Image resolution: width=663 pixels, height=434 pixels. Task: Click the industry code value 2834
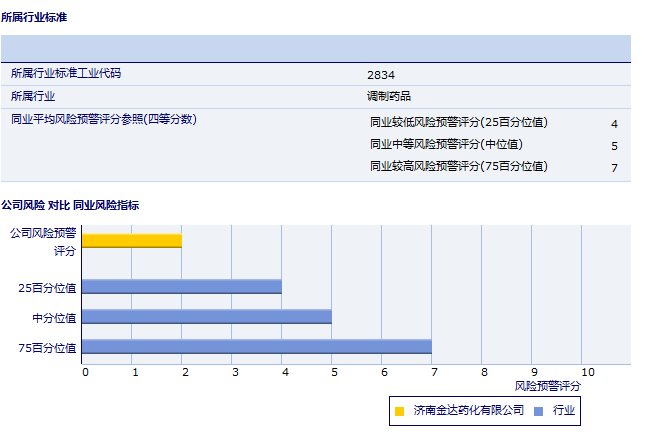381,75
